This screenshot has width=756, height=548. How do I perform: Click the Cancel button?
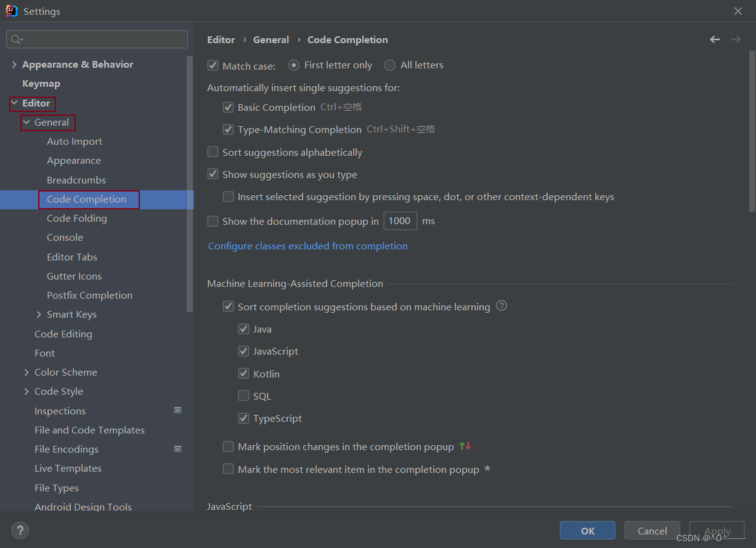652,531
